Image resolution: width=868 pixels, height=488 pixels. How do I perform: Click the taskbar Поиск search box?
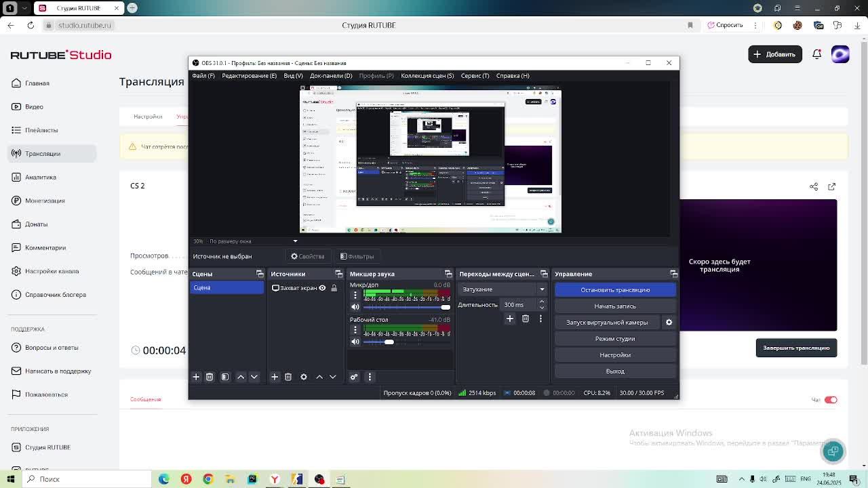(87, 479)
